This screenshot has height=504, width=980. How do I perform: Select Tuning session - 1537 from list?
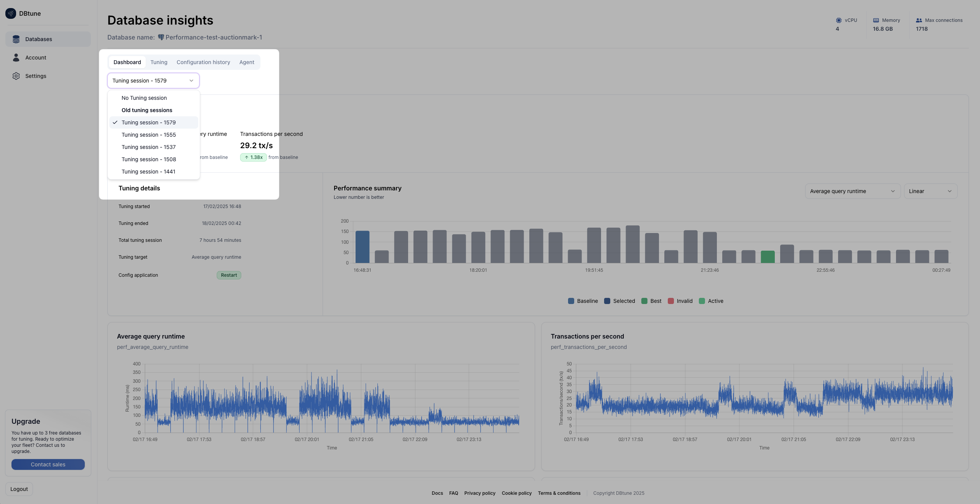148,147
